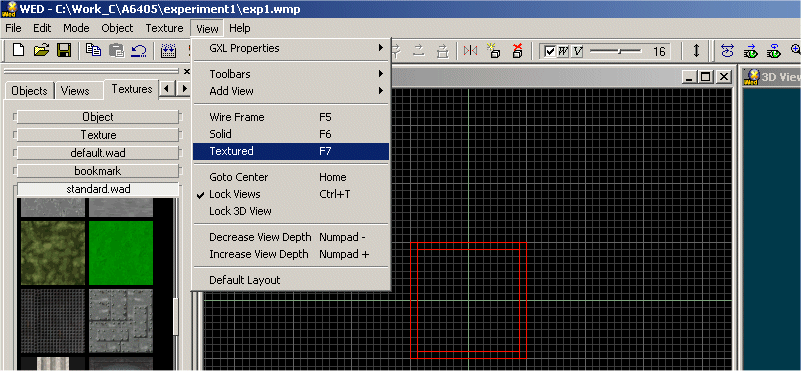Viewport: 801px width, 371px height.
Task: Click the Build level icon
Action: [x=169, y=50]
